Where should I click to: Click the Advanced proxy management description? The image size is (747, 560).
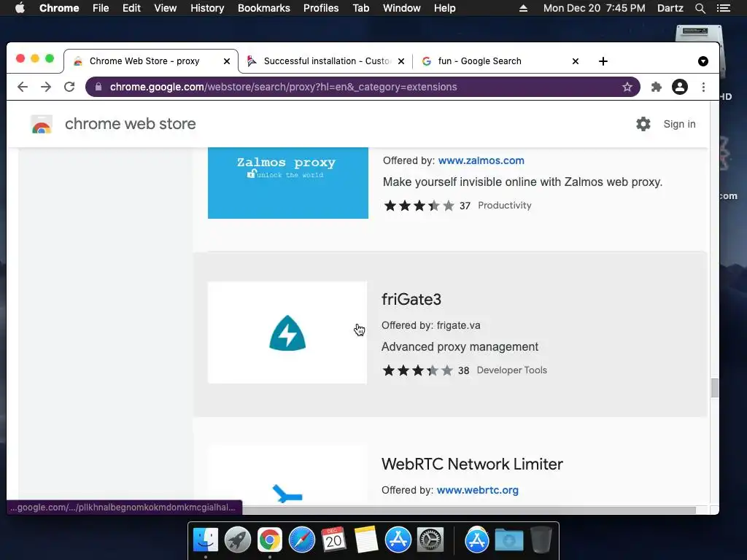pos(460,346)
